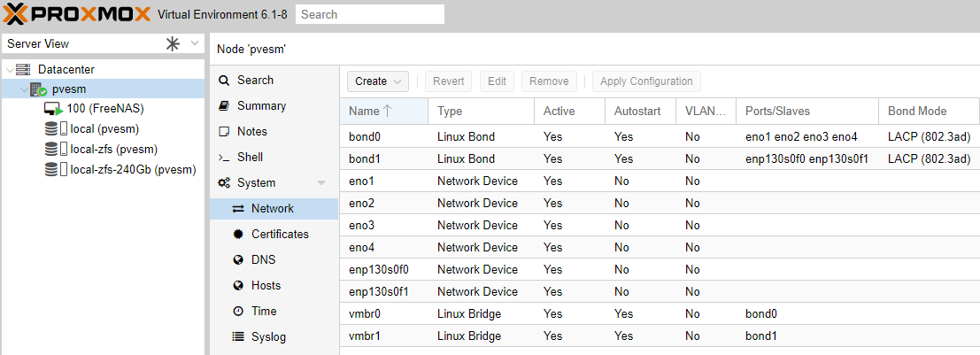The width and height of the screenshot is (980, 355).
Task: Open the Search panel with magnifier icon
Action: [246, 80]
